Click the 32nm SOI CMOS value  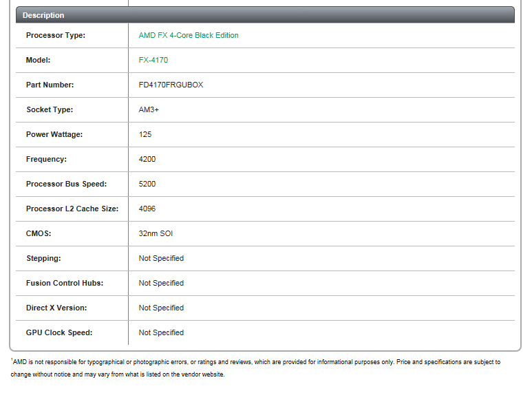pos(156,233)
